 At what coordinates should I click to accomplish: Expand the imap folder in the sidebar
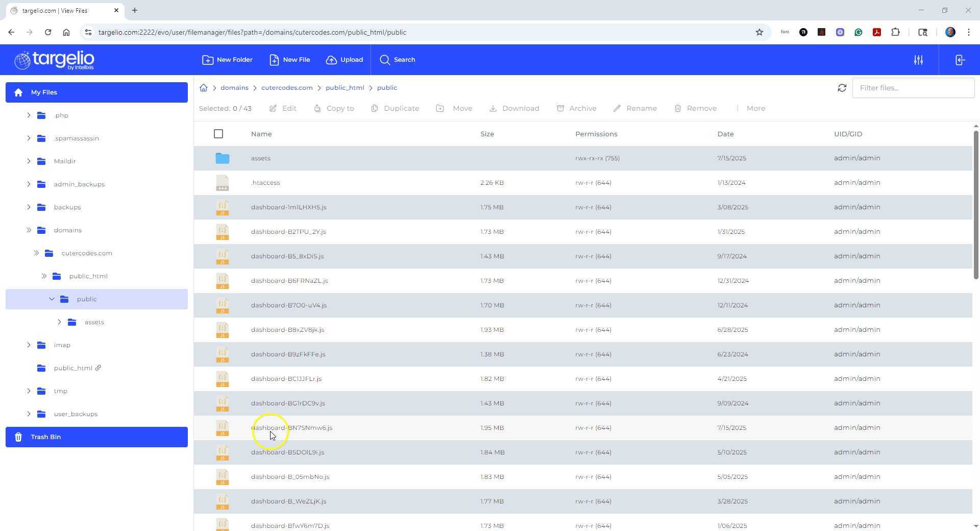point(29,345)
